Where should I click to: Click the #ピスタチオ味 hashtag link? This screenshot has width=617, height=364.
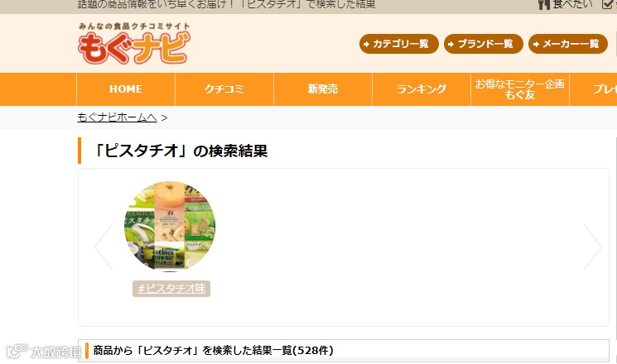(171, 289)
